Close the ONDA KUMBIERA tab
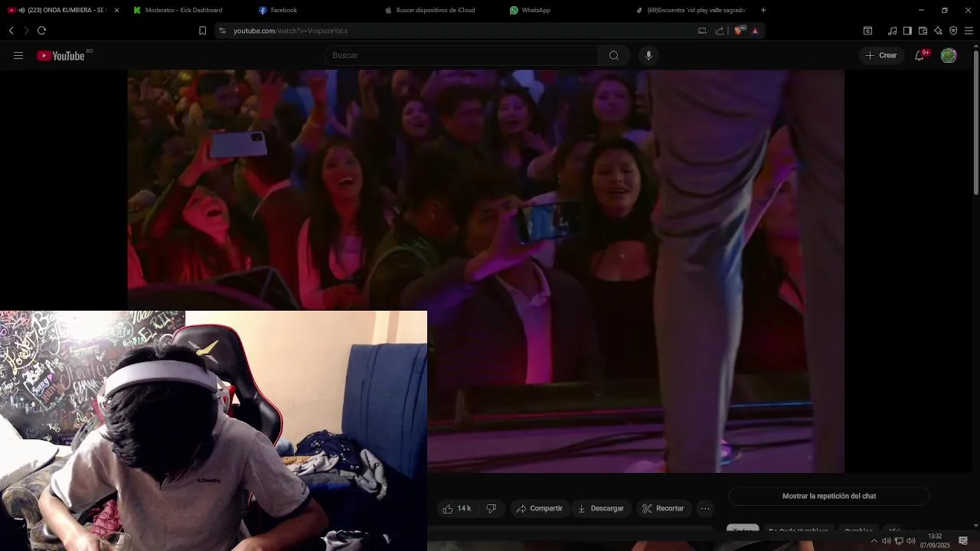Image resolution: width=980 pixels, height=551 pixels. tap(116, 10)
